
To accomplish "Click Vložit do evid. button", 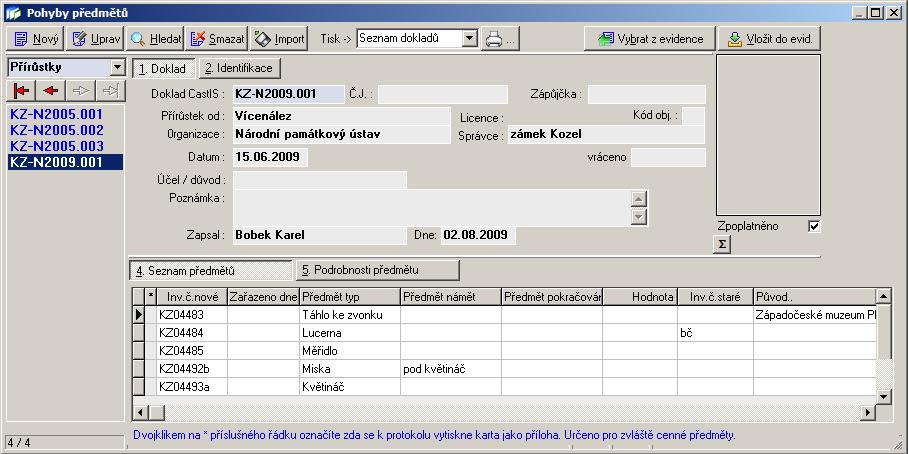I will [770, 39].
